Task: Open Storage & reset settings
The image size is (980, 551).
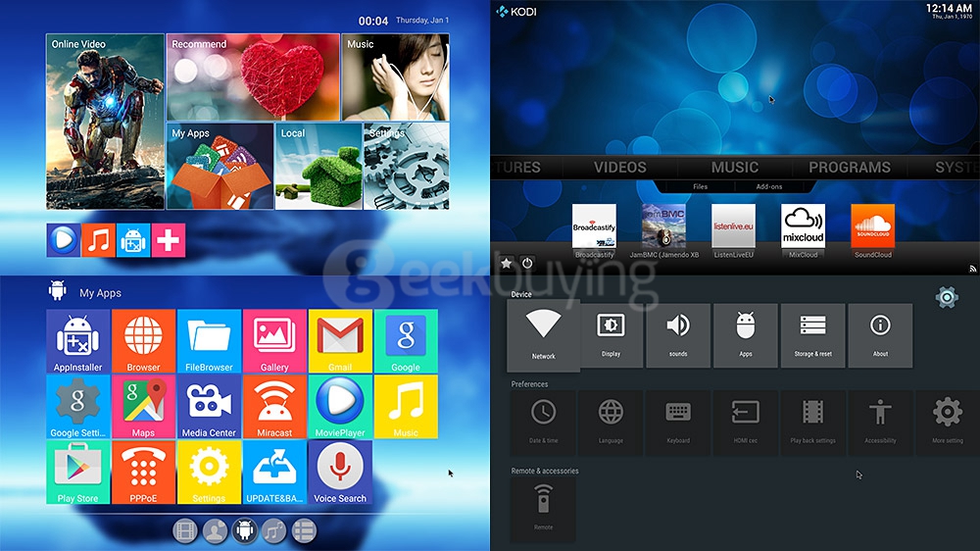Action: (x=813, y=336)
